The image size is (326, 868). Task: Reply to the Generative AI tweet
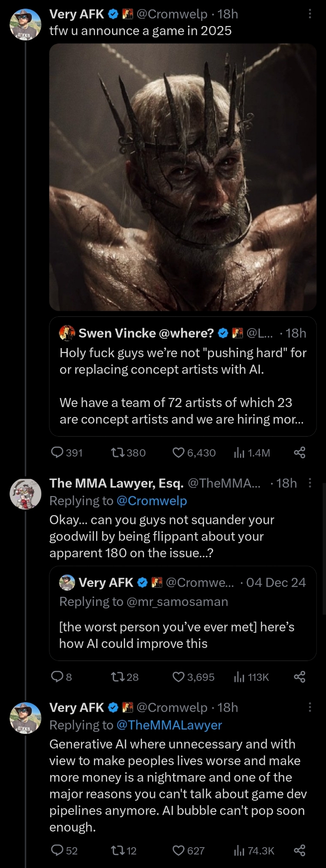point(57,851)
